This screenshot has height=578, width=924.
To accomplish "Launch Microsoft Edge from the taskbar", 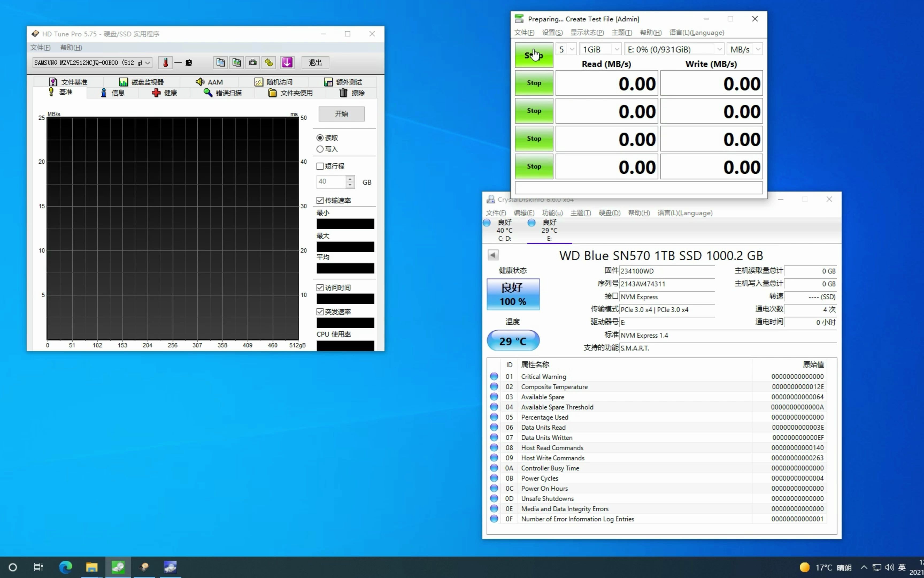I will pyautogui.click(x=65, y=567).
